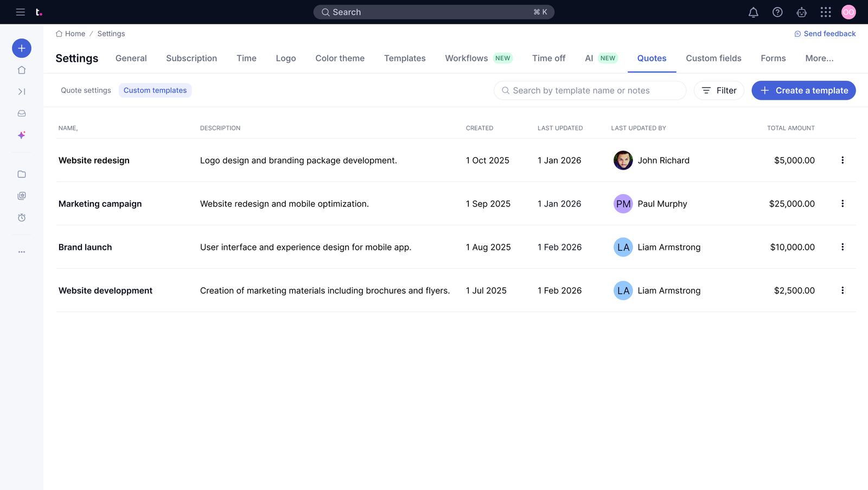This screenshot has height=490, width=868.
Task: Open the stacked media icon in sidebar
Action: pyautogui.click(x=22, y=196)
